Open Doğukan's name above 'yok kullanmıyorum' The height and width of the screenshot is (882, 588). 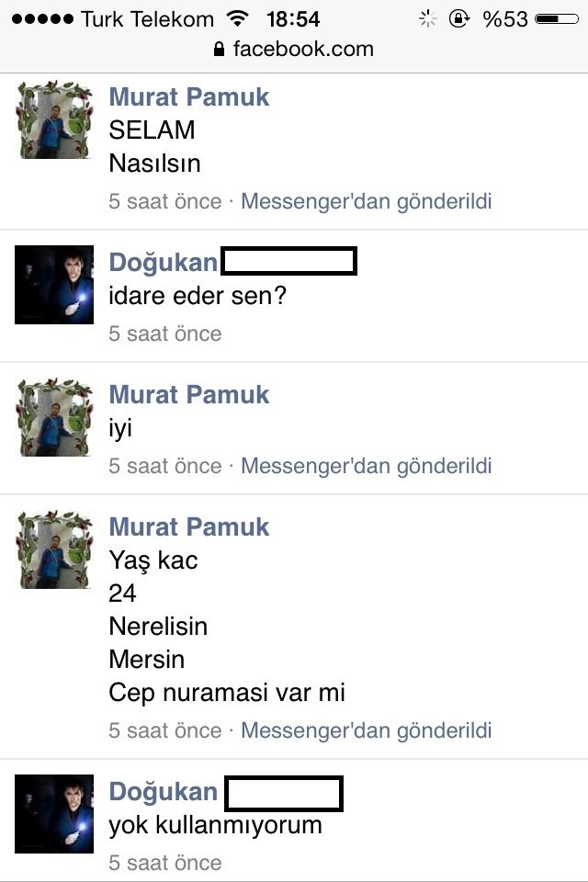(x=164, y=791)
